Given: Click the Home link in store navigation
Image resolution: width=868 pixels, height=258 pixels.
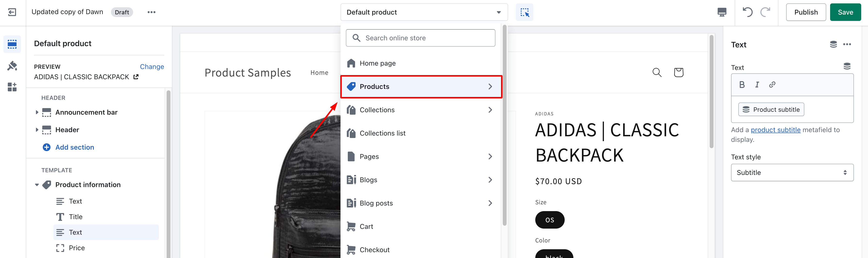Looking at the screenshot, I should pyautogui.click(x=319, y=72).
